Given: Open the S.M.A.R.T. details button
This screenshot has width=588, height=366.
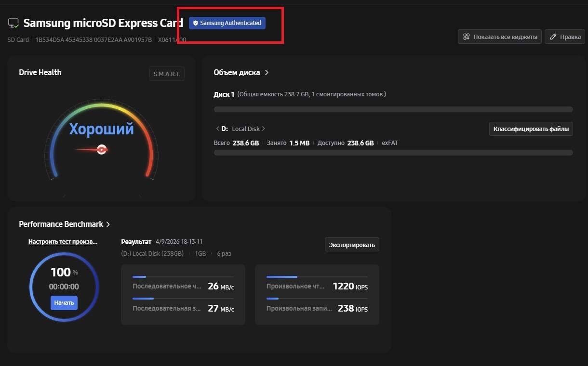Looking at the screenshot, I should [x=167, y=74].
